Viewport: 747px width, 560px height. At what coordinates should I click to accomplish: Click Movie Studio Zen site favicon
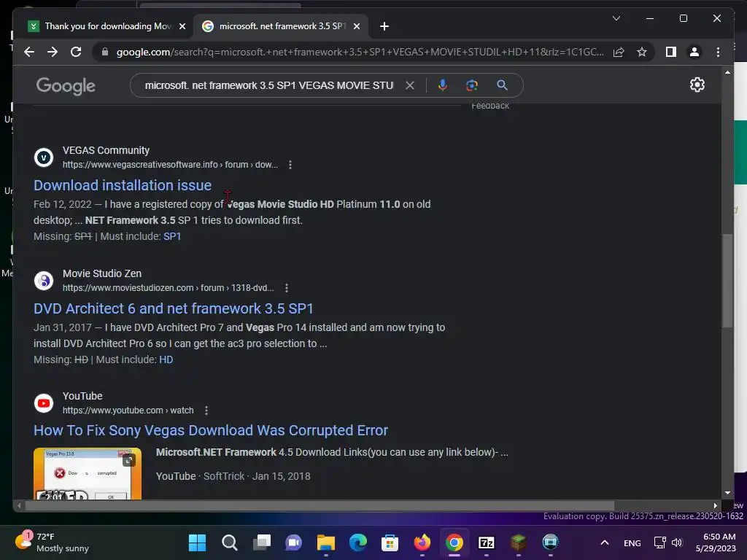[44, 281]
